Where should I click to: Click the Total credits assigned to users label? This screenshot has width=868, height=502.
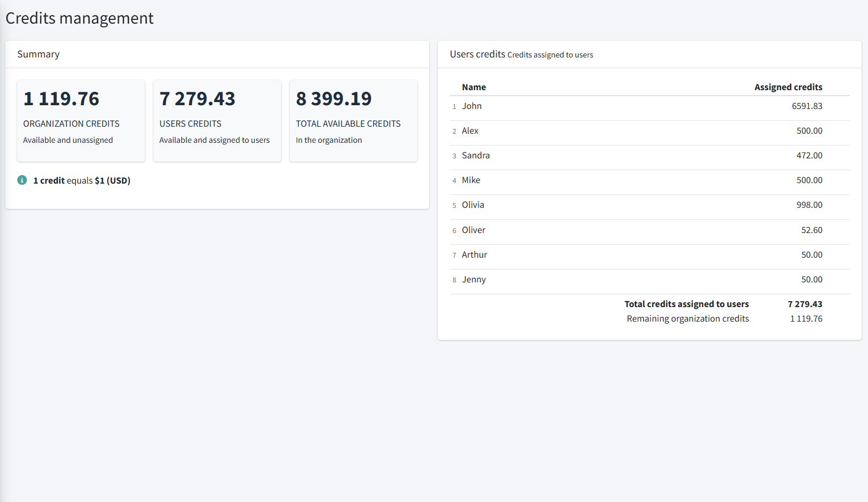686,304
